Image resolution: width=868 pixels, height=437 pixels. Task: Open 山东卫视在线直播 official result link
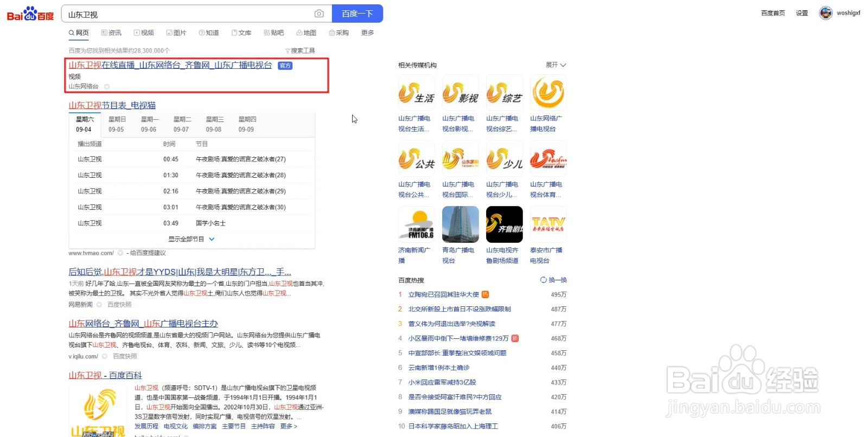click(170, 65)
